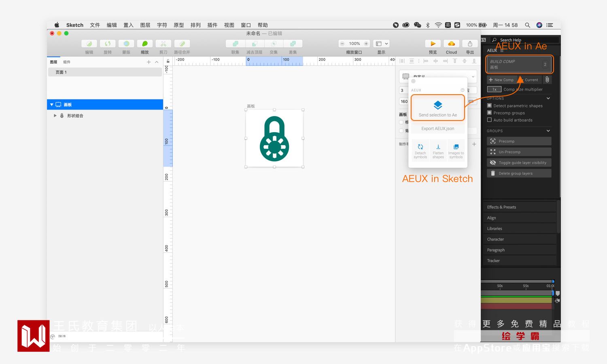Toggle Precomp groups checkbox
This screenshot has width=607, height=364.
[489, 113]
